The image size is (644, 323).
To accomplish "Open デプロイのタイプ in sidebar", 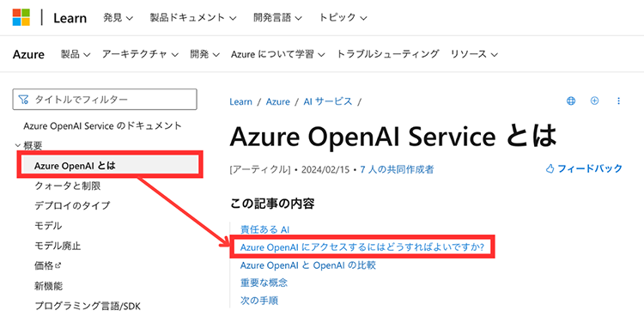I will click(x=72, y=205).
